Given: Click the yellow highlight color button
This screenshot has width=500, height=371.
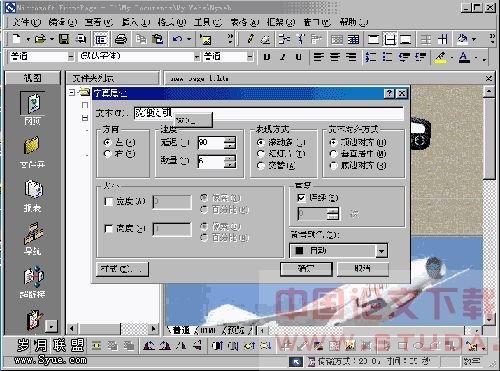Looking at the screenshot, I should point(441,57).
